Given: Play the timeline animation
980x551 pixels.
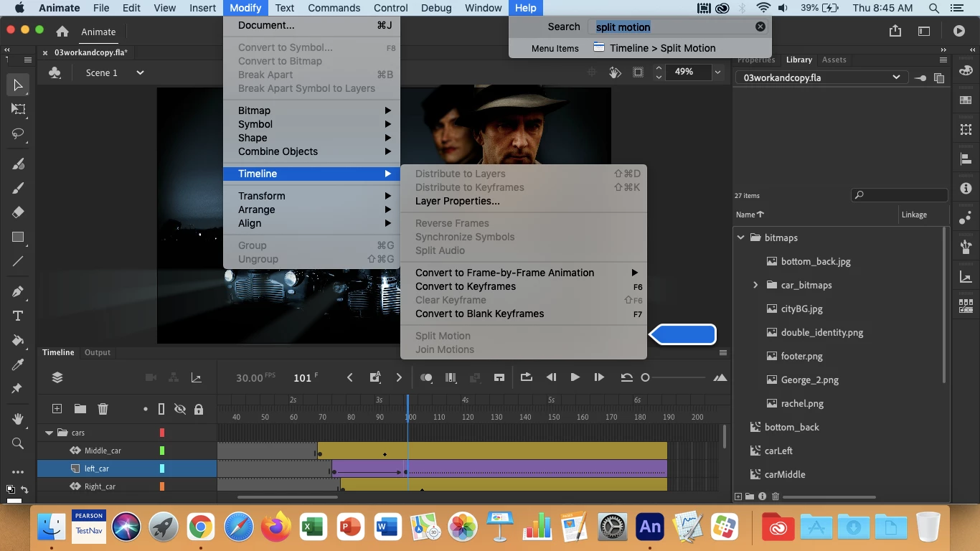Looking at the screenshot, I should click(x=575, y=377).
